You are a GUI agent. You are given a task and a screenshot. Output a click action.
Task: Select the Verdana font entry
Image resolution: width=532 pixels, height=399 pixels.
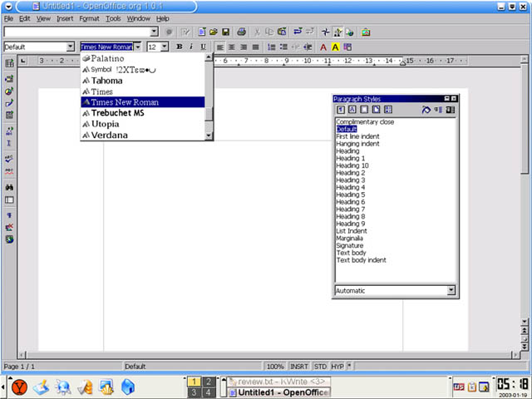[142, 135]
